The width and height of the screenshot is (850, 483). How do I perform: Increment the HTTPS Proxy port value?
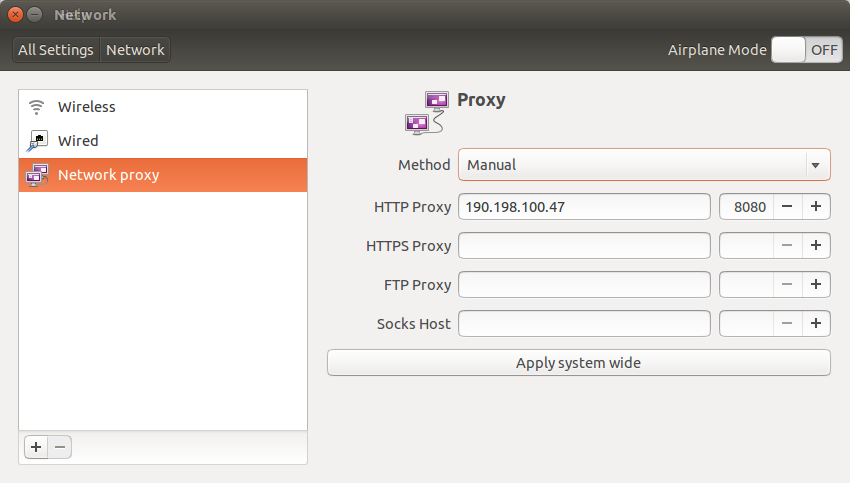point(816,246)
